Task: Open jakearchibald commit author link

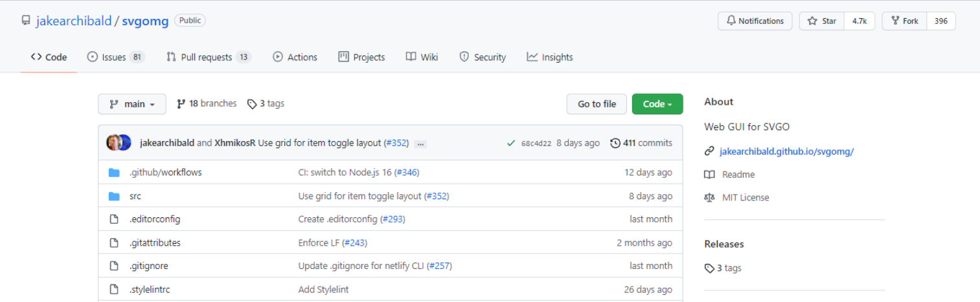Action: point(167,143)
